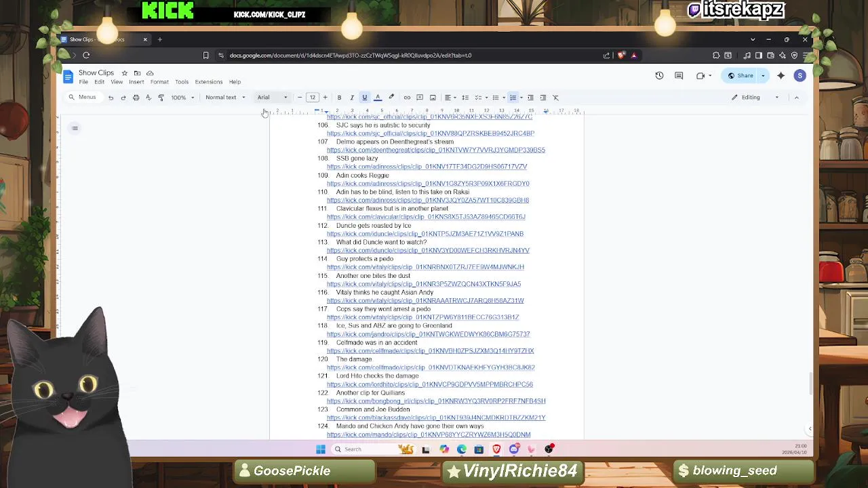Open the Extensions menu
The height and width of the screenshot is (488, 868).
[x=209, y=82]
